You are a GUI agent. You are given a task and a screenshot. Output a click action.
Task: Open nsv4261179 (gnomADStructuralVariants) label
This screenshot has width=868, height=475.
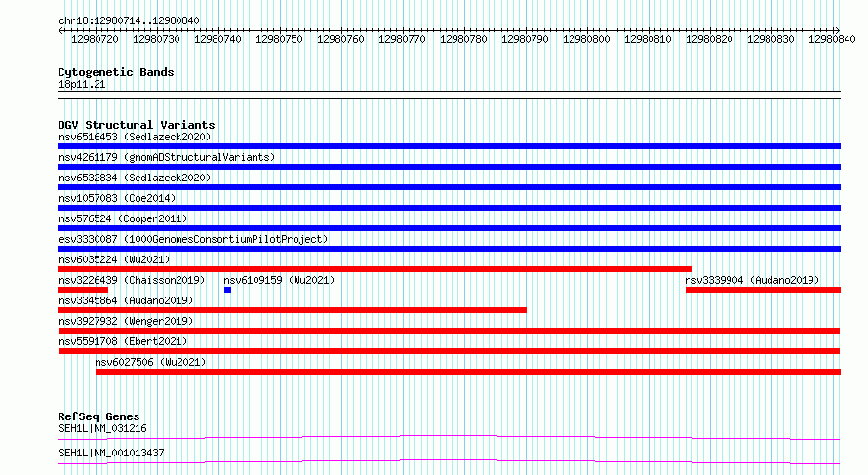click(x=167, y=157)
